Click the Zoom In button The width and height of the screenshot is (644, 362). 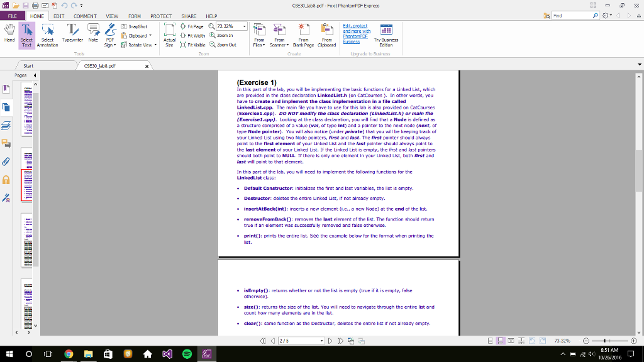tap(223, 36)
